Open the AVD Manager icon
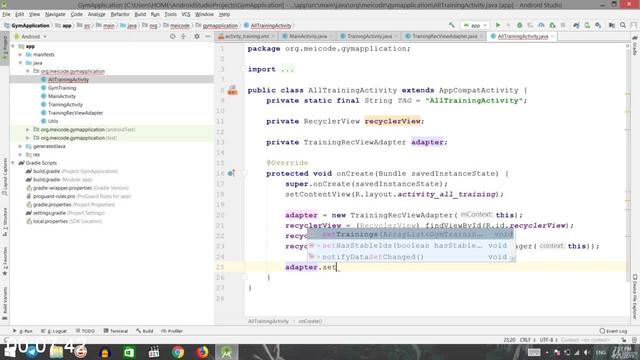 pyautogui.click(x=587, y=25)
